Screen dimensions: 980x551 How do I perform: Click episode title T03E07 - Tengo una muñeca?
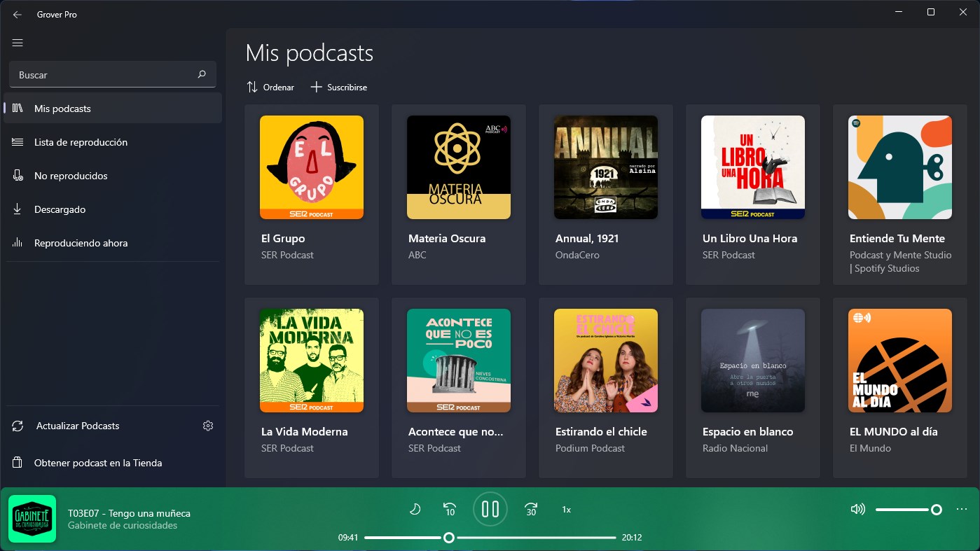[129, 513]
